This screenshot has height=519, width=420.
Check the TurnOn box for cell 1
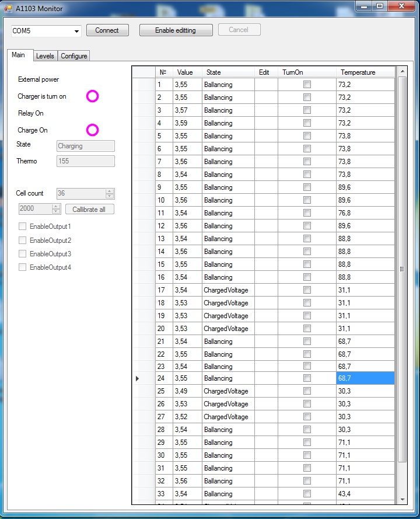pos(307,85)
